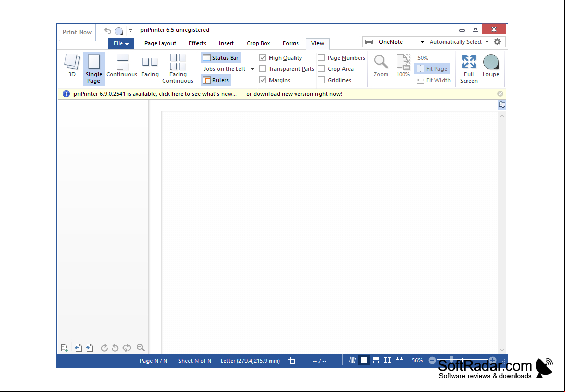Click the zoom in plus button

coord(492,360)
